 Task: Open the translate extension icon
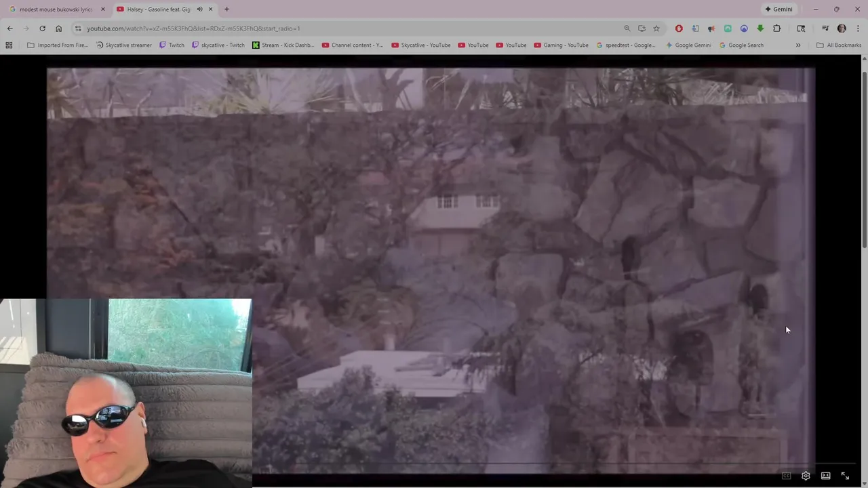coord(695,28)
